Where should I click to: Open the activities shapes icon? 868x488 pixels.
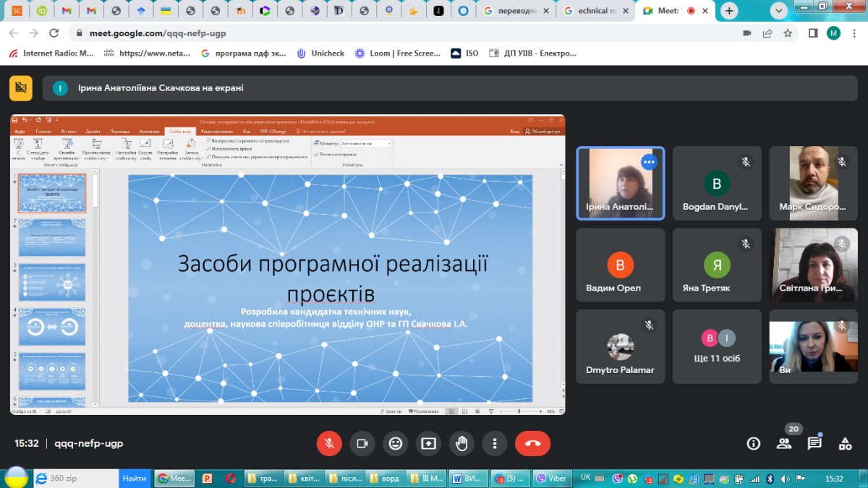click(845, 443)
